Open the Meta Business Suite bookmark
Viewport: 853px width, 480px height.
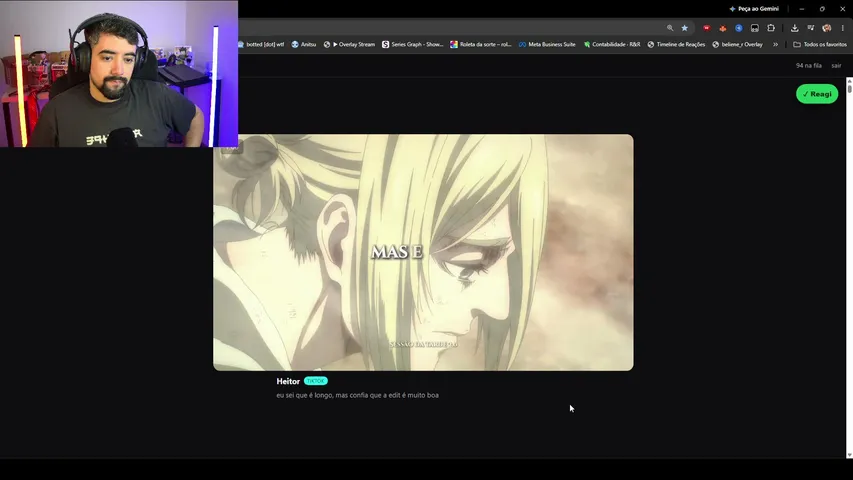pyautogui.click(x=547, y=45)
